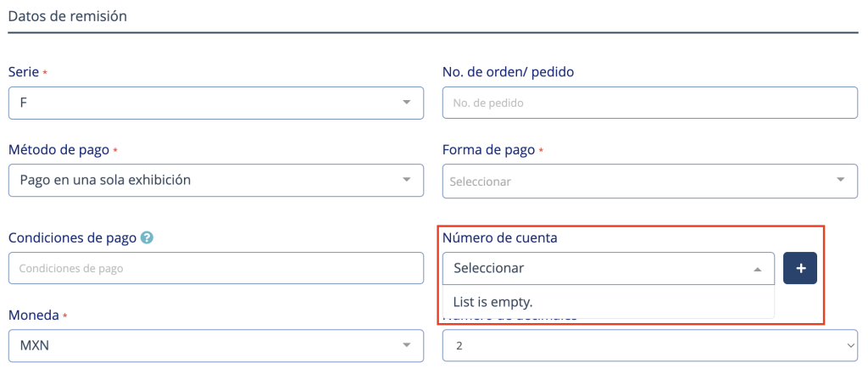Click the arrow icon in the Serie field
The height and width of the screenshot is (374, 868).
click(x=406, y=103)
